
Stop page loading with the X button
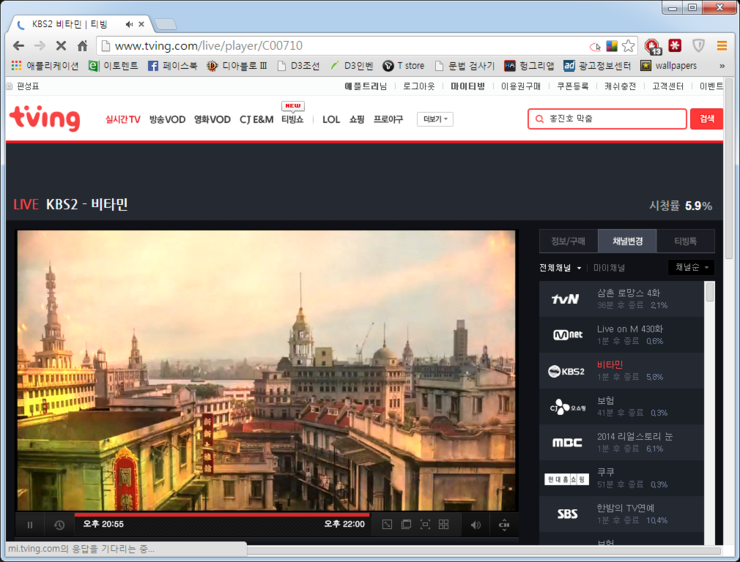click(61, 46)
